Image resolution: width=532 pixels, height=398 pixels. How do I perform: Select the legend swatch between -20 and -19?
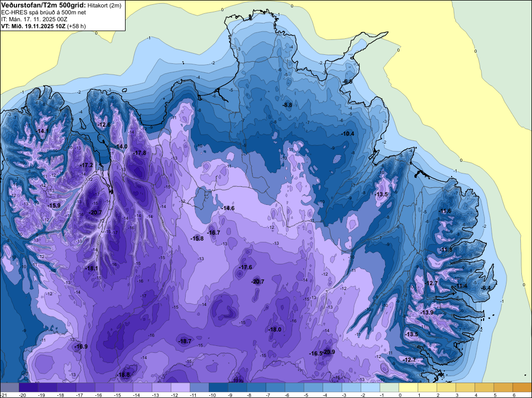pos(29,387)
